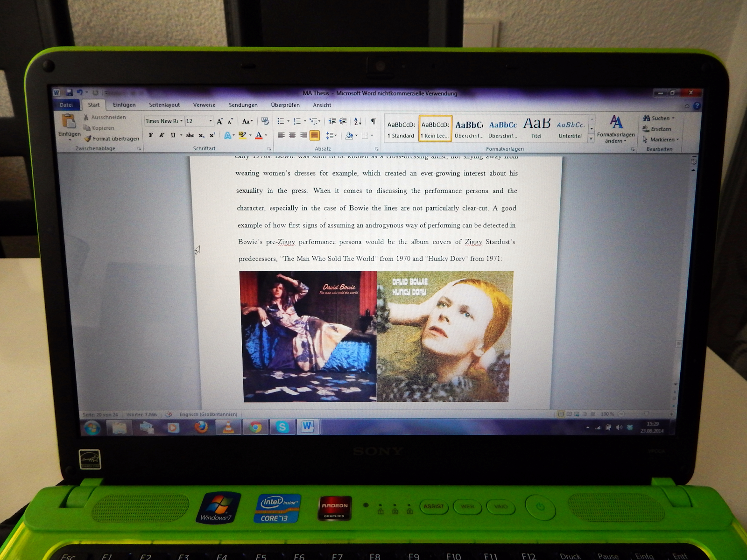Viewport: 747px width, 560px height.
Task: Switch to the Überprüfen tab
Action: (x=285, y=105)
